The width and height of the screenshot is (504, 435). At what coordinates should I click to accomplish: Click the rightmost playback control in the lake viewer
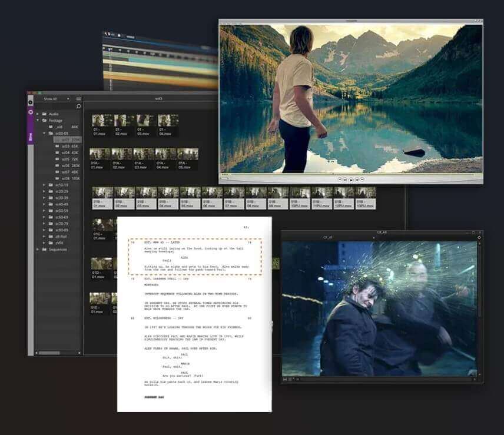(x=362, y=180)
